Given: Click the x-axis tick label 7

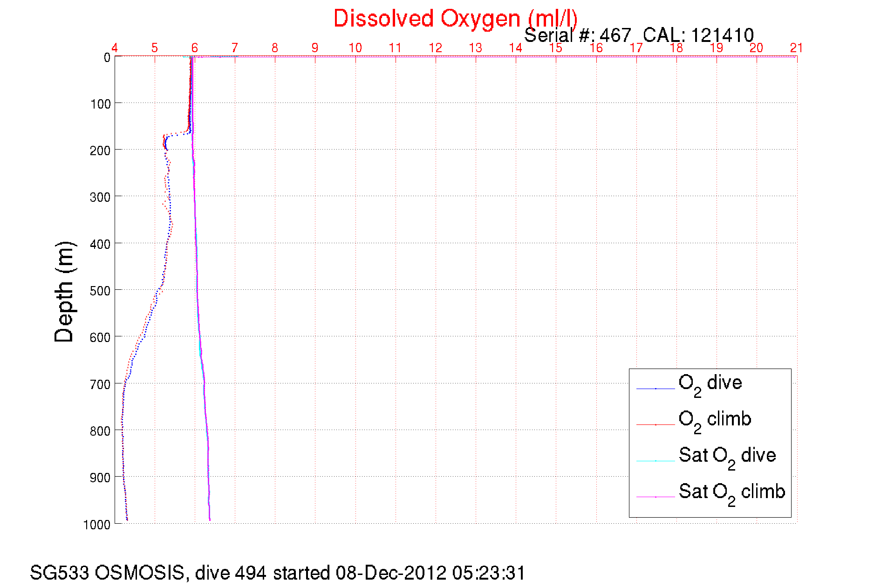Looking at the screenshot, I should click(235, 48).
